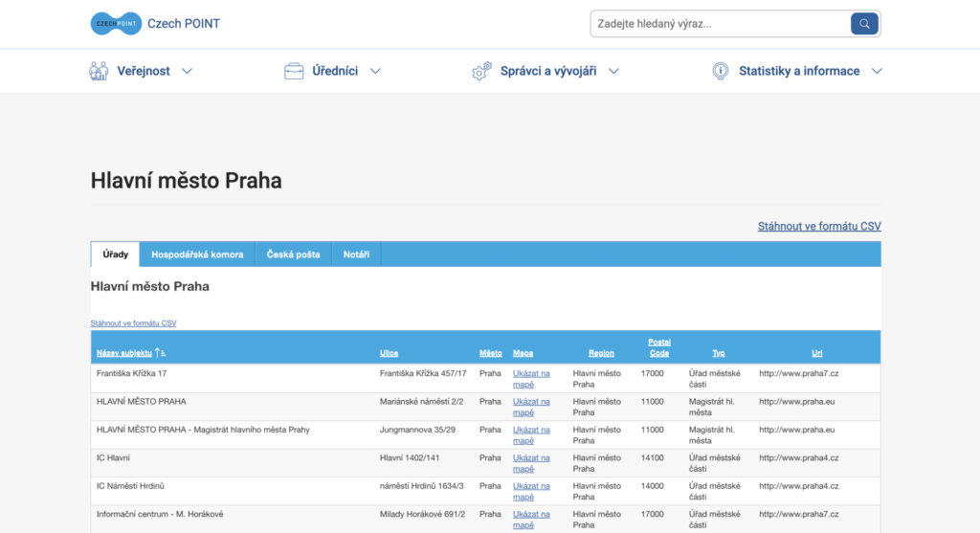Click the Czech POINT logo icon
Screen dimensions: 980x533
[116, 23]
